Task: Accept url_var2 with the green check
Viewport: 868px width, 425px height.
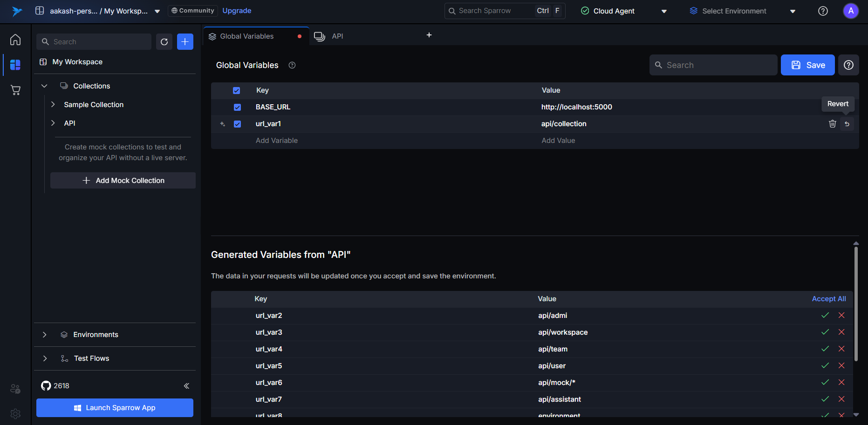Action: pyautogui.click(x=825, y=316)
